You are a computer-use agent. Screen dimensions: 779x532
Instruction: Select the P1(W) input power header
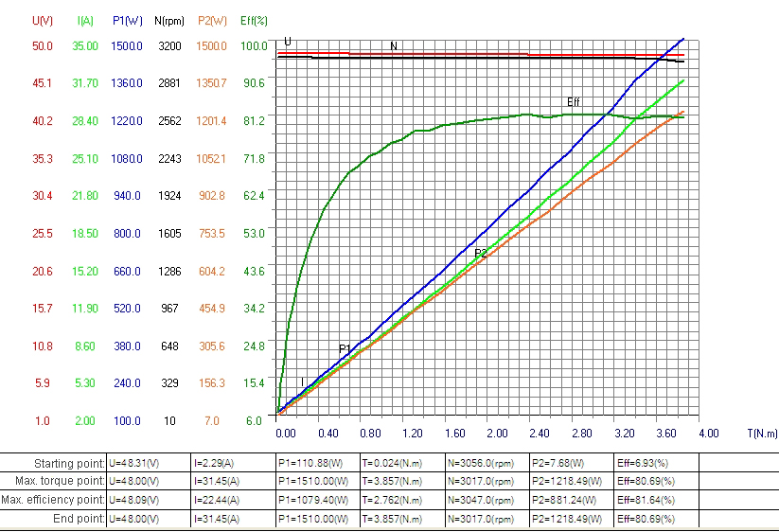(125, 20)
